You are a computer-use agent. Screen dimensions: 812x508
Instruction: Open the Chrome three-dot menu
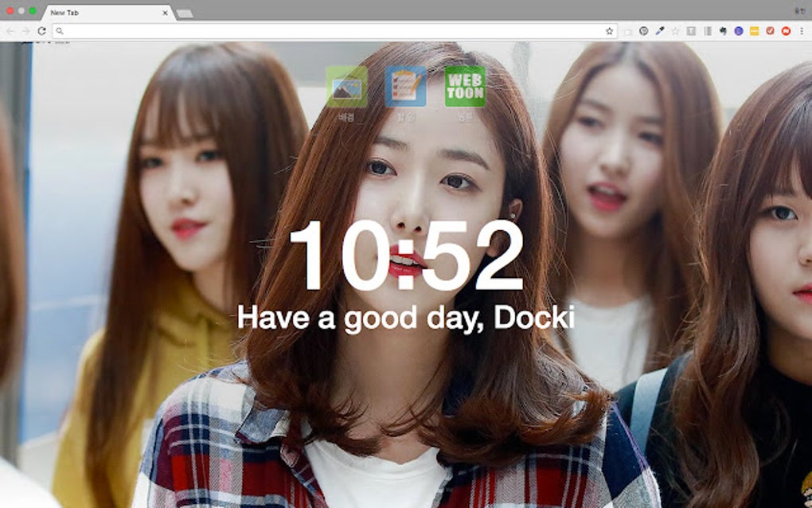pyautogui.click(x=802, y=32)
